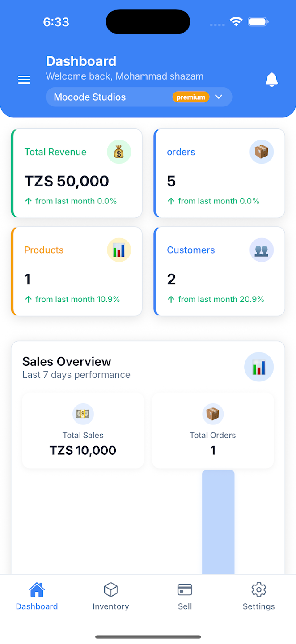Viewport: 296px width, 644px height.
Task: Open the Settings tab
Action: [x=258, y=597]
